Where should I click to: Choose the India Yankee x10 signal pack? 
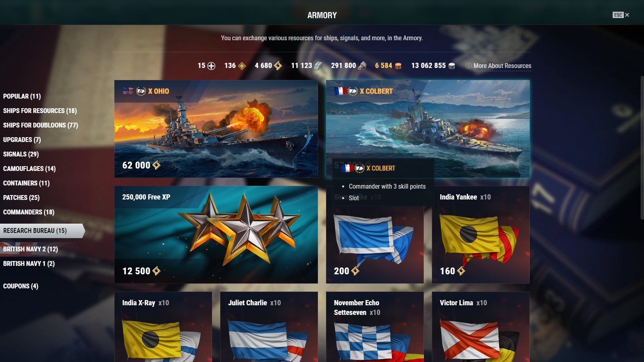pyautogui.click(x=481, y=234)
